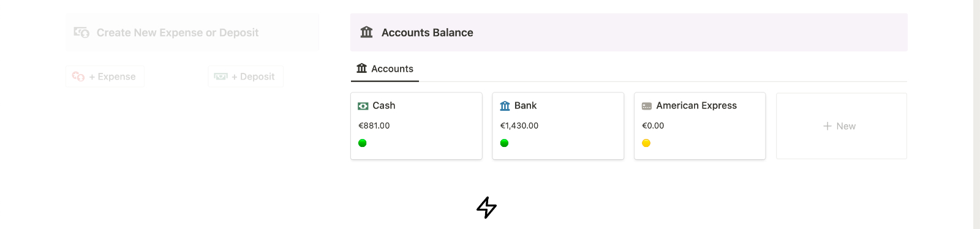Viewport: 980px width, 229px height.
Task: Click the vertical scrollbar on the right
Action: [977, 114]
